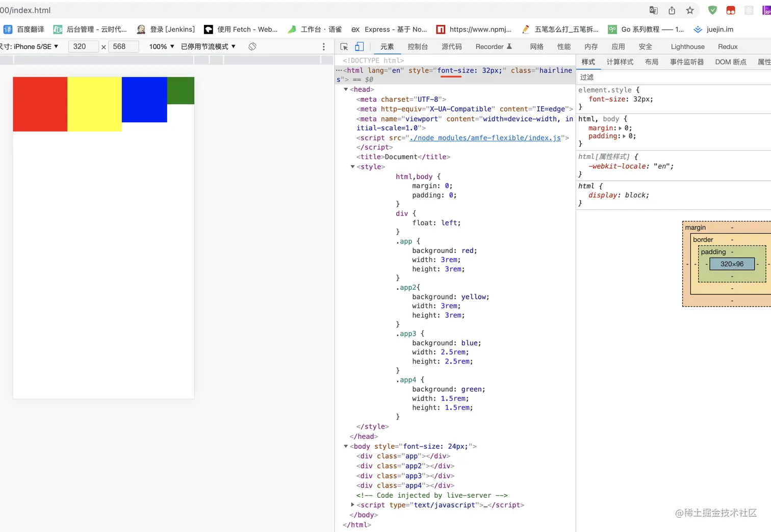
Task: Expand the margin shorthand property
Action: point(620,129)
